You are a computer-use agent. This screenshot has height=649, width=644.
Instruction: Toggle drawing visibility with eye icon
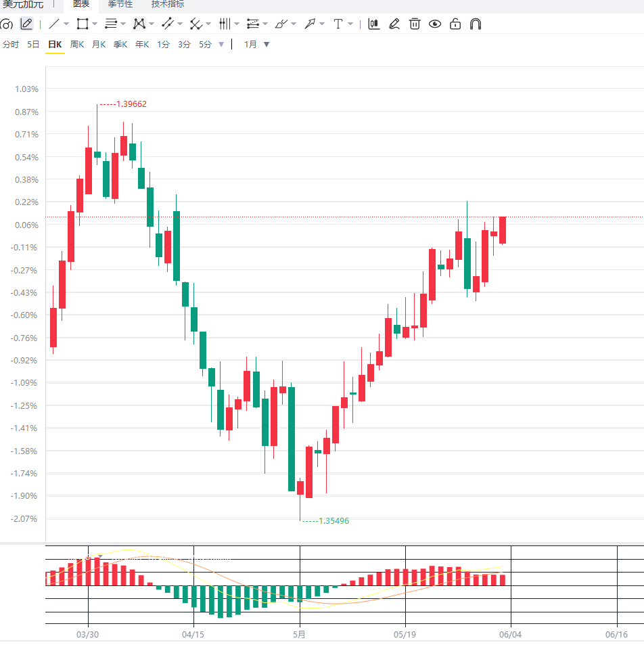pos(435,24)
